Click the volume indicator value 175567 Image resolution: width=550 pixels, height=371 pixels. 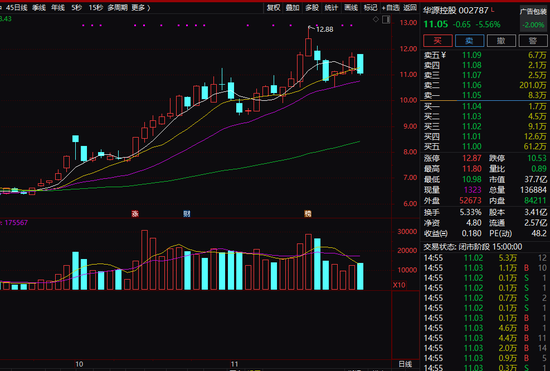16,223
